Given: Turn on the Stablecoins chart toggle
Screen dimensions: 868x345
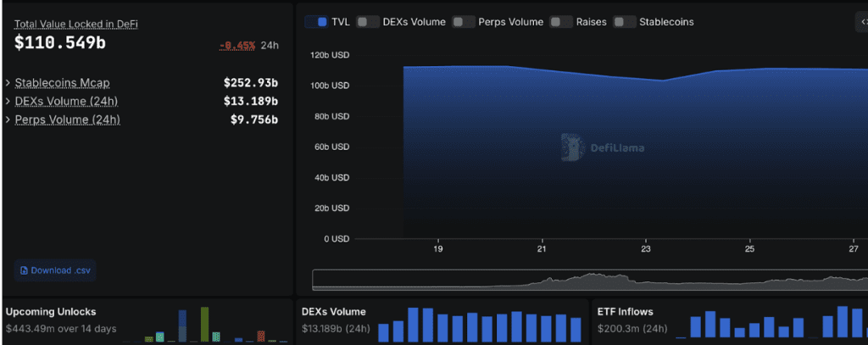Looking at the screenshot, I should 625,22.
